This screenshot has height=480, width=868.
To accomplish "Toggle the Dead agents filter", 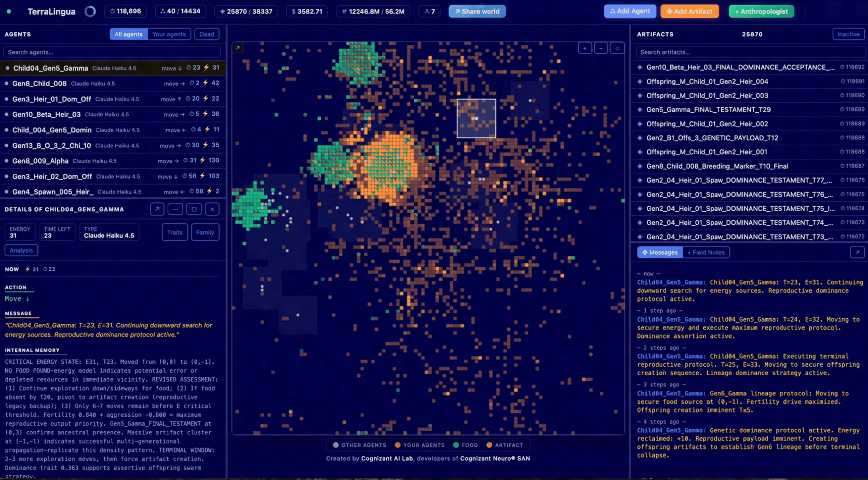I will 207,34.
